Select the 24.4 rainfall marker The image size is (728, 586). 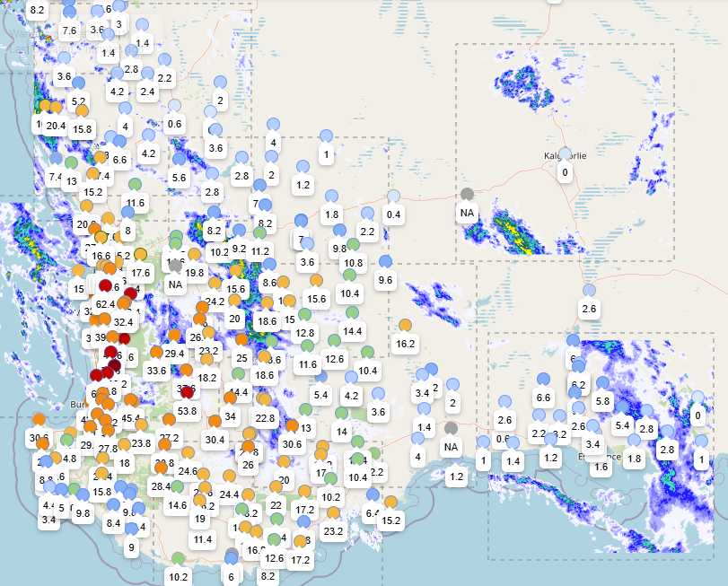[x=230, y=476]
